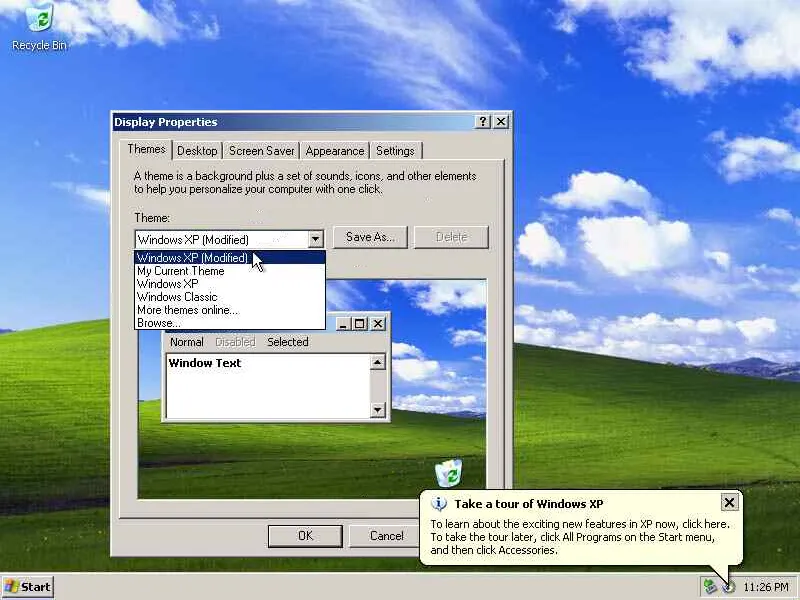The image size is (800, 600).
Task: Click the network connection tray icon
Action: pyautogui.click(x=710, y=586)
